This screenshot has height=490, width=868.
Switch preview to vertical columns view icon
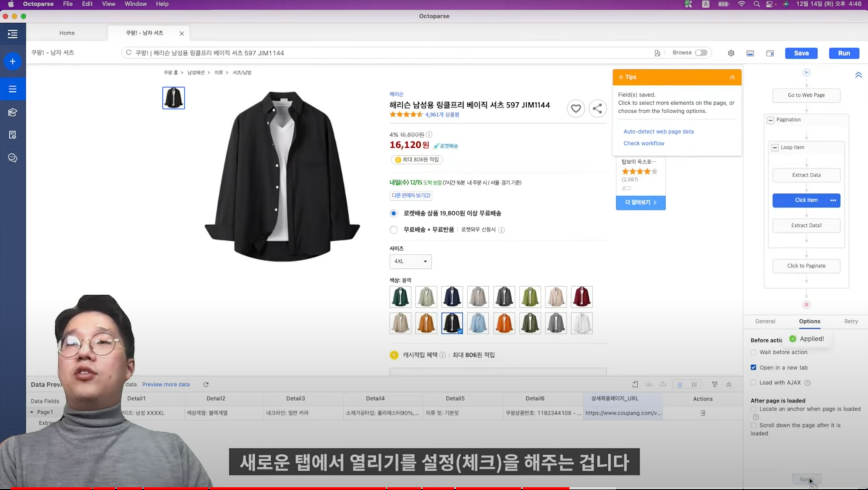click(694, 384)
